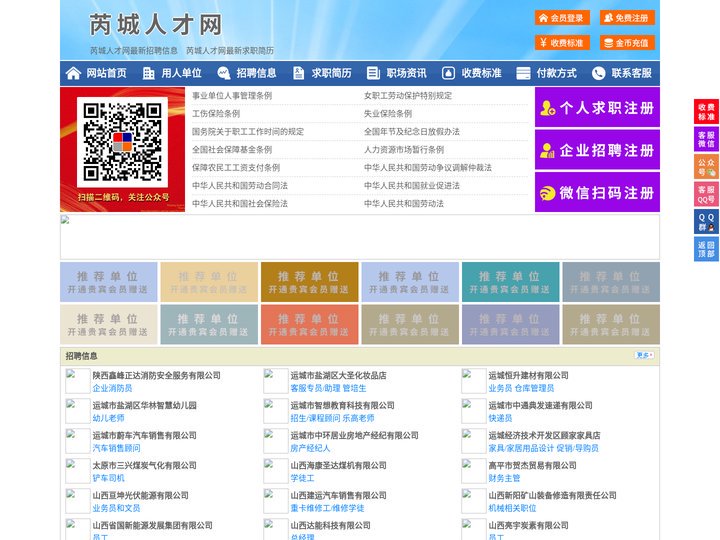Open 山西亘坤光伏能源有限公司 listing
Image resolution: width=720 pixels, height=540 pixels.
click(x=141, y=495)
